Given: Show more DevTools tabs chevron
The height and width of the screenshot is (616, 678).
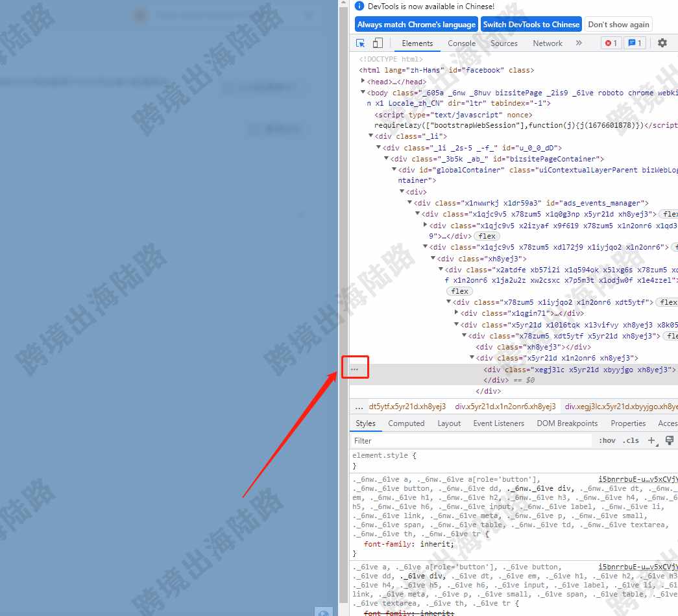Looking at the screenshot, I should 579,43.
